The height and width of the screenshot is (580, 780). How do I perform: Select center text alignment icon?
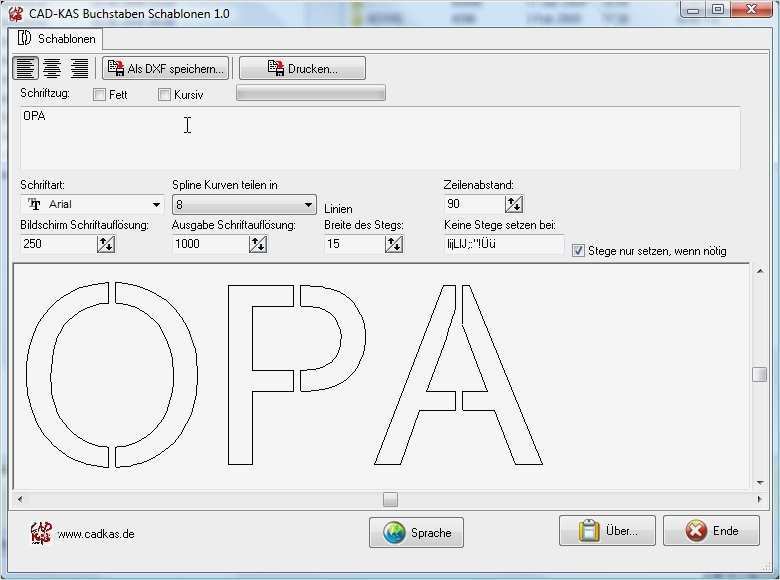click(x=52, y=68)
